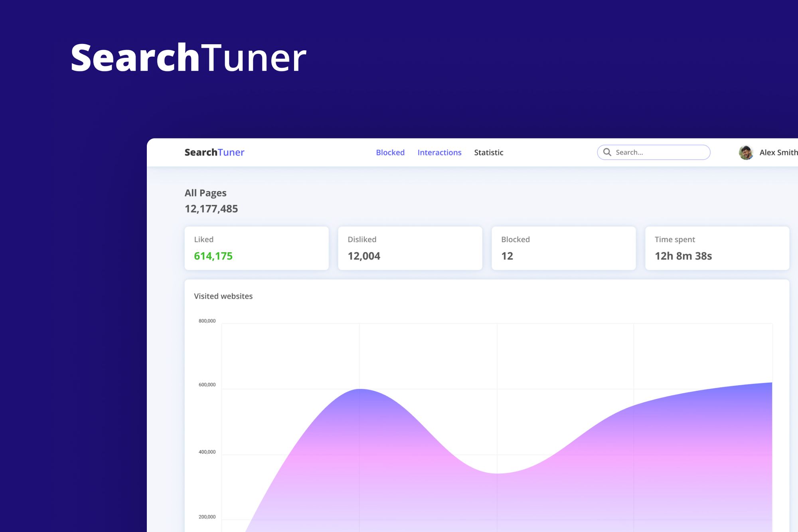
Task: Click the Alex Smith username
Action: click(x=778, y=152)
